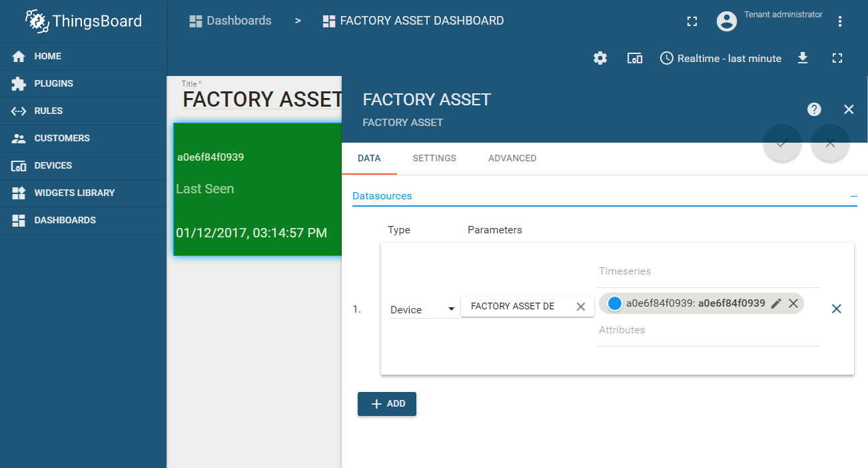Switch to the DATA tab

(x=369, y=159)
